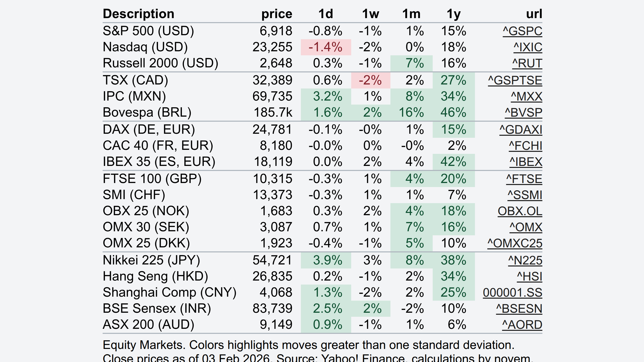644x362 pixels.
Task: Visit the ^MXX link
Action: pyautogui.click(x=527, y=97)
